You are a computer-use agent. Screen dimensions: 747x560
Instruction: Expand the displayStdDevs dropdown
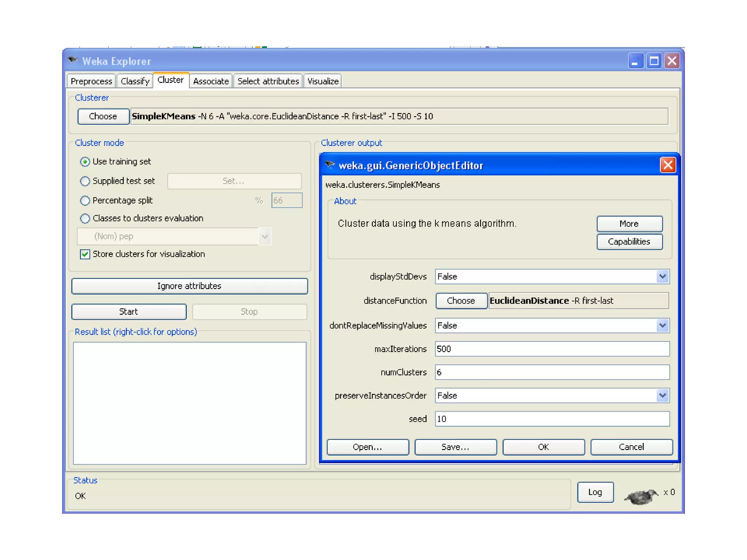tap(662, 277)
